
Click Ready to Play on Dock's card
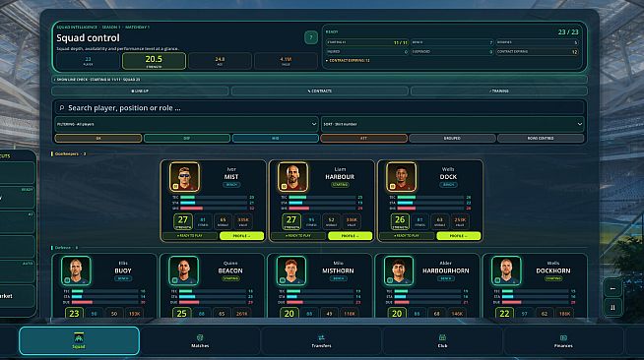tap(407, 236)
